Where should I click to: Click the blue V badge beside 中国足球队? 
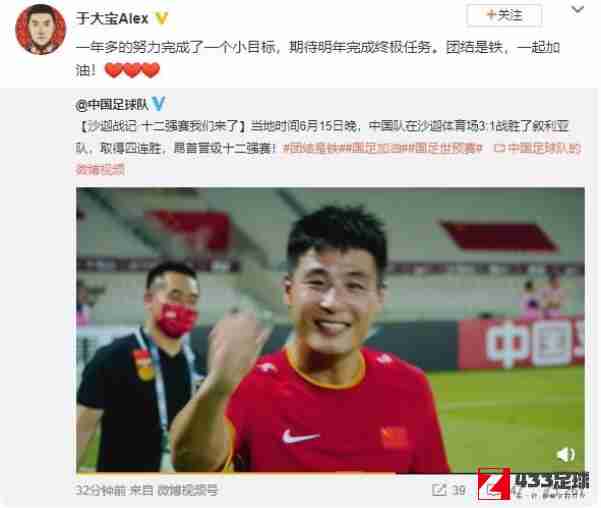point(158,103)
